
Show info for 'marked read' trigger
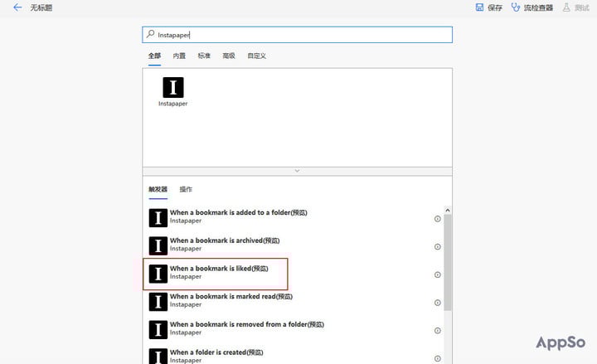(x=438, y=303)
